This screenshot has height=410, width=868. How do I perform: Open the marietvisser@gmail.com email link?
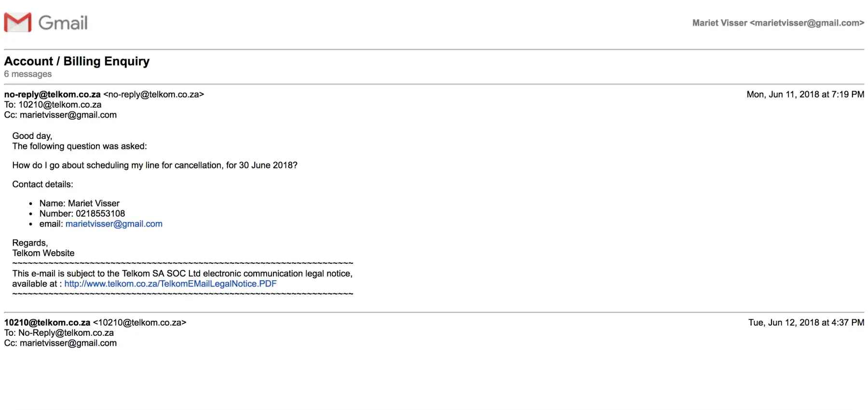coord(114,224)
